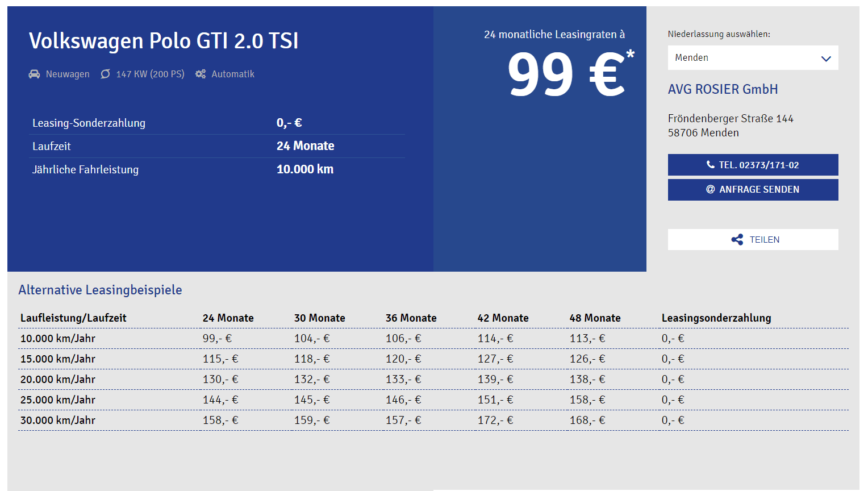Click the gears icon next to Automatik
868x491 pixels.
[x=201, y=74]
